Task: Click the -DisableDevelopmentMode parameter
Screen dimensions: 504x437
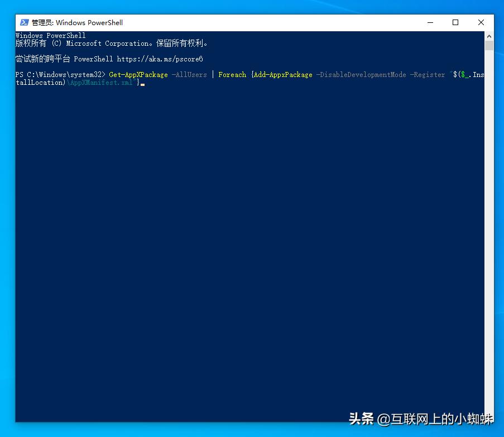Action: (x=361, y=74)
